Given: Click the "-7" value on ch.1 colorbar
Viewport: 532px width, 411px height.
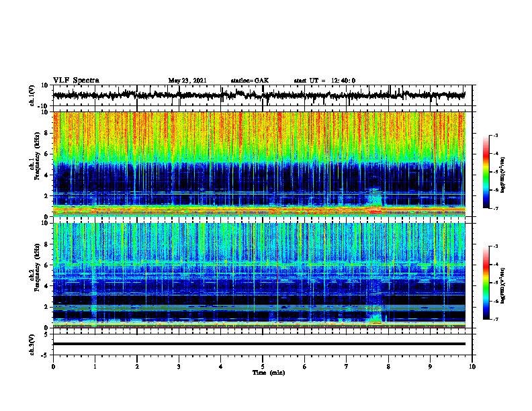Looking at the screenshot, I should coord(496,208).
